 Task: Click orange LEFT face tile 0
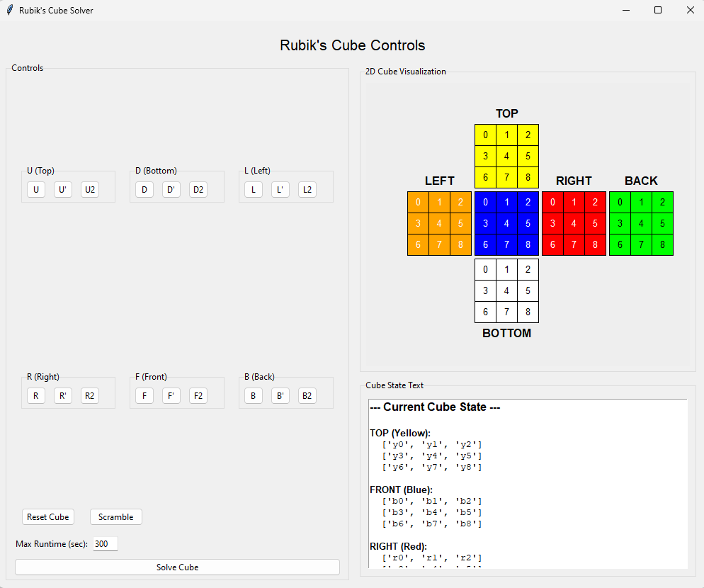[x=418, y=202]
